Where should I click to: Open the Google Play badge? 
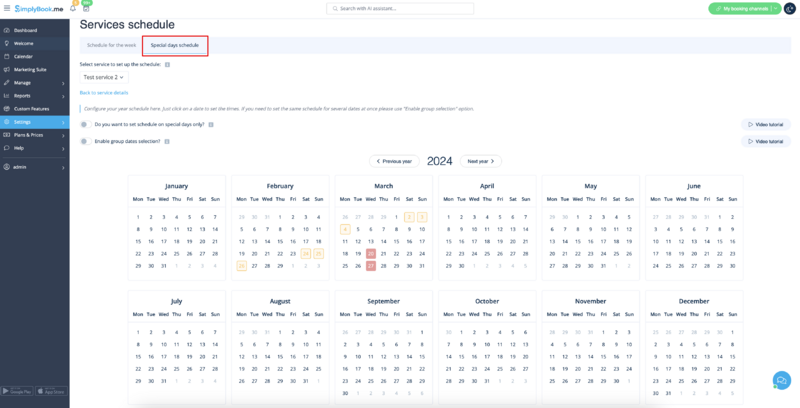pos(17,391)
